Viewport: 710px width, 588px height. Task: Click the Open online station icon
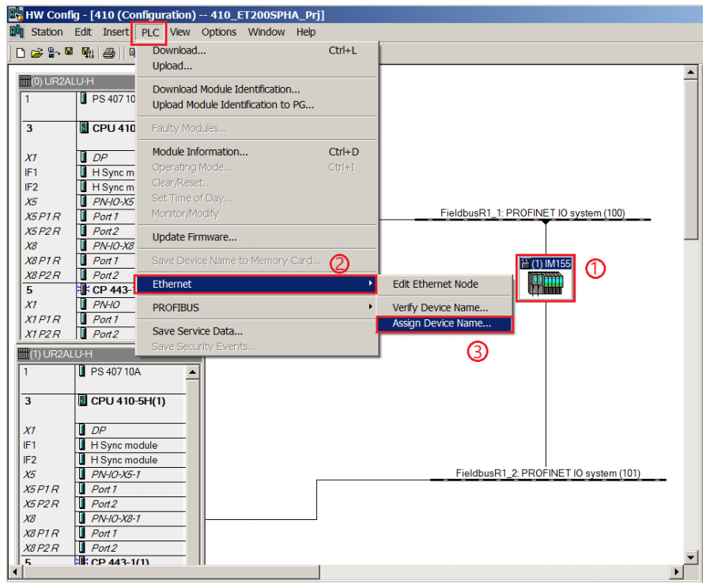(54, 53)
